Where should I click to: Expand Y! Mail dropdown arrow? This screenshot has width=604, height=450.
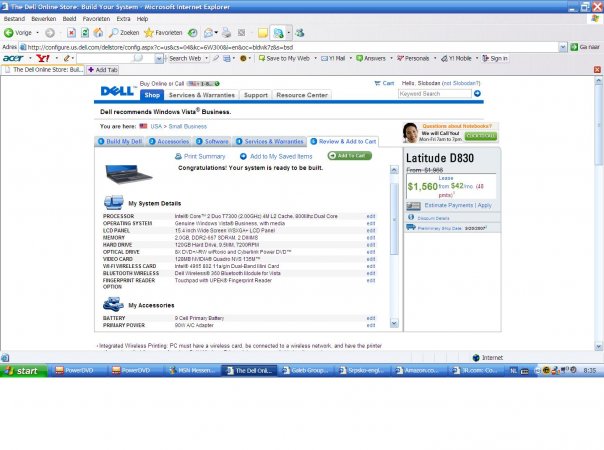pyautogui.click(x=350, y=59)
